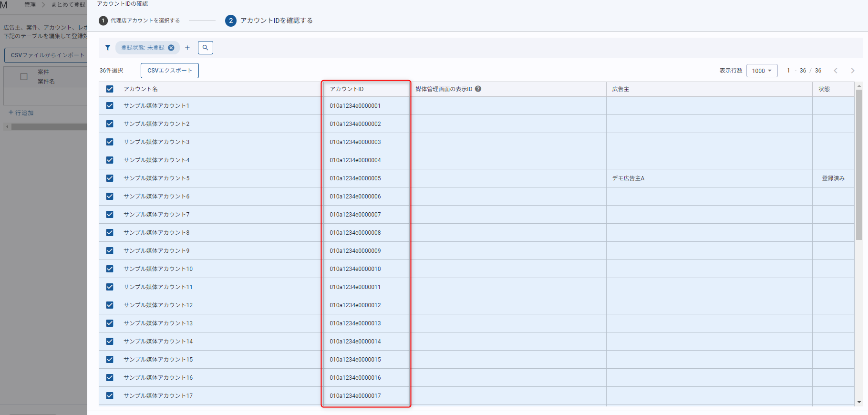Toggle the select-all header checkbox
The width and height of the screenshot is (868, 415).
click(110, 89)
